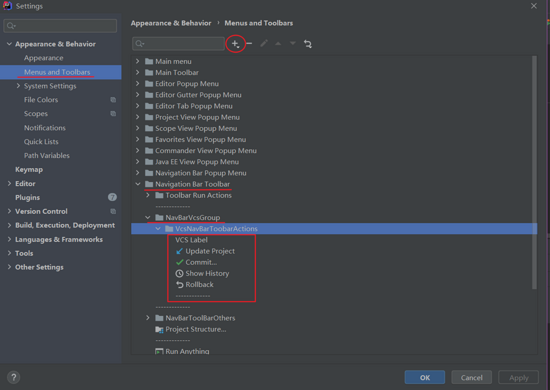
Task: Click the Edit action icon pencil
Action: tap(264, 43)
